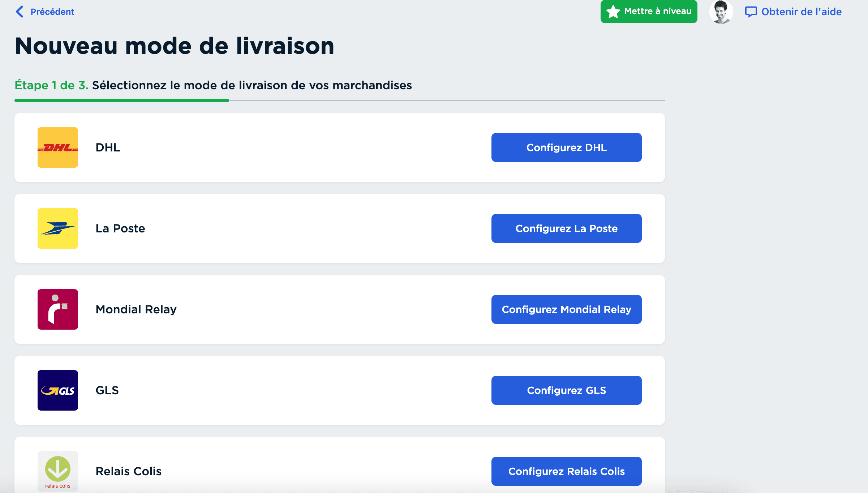Click the Relais Colis logo
Screen dimensions: 868x493
(58, 471)
